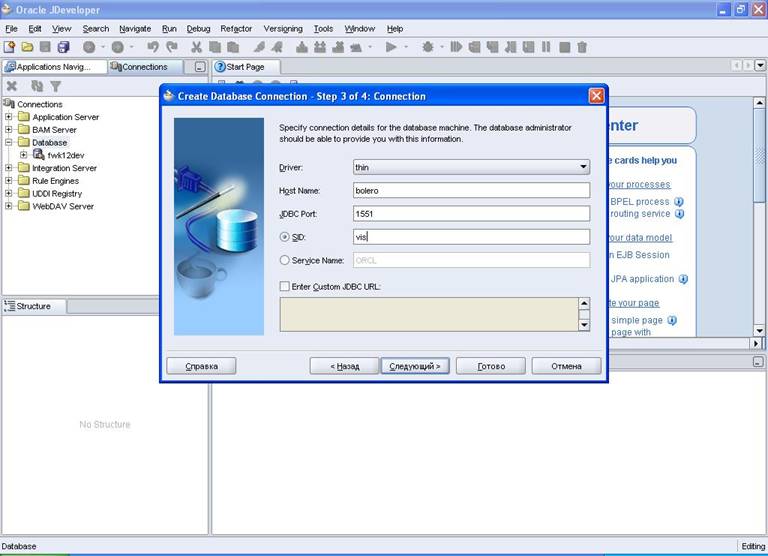Expand the Application Server node
This screenshot has width=768, height=556.
click(x=8, y=117)
